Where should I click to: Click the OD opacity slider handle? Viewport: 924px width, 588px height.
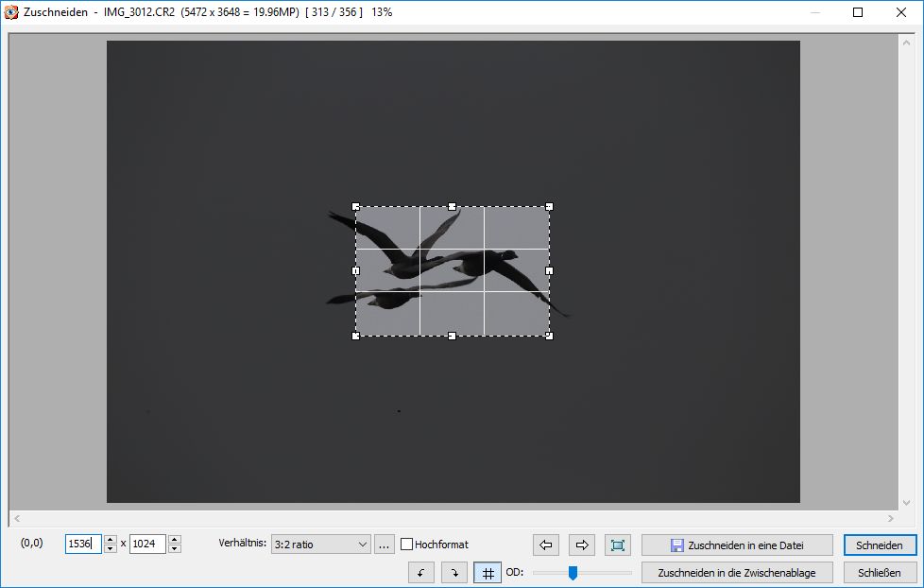click(x=573, y=573)
